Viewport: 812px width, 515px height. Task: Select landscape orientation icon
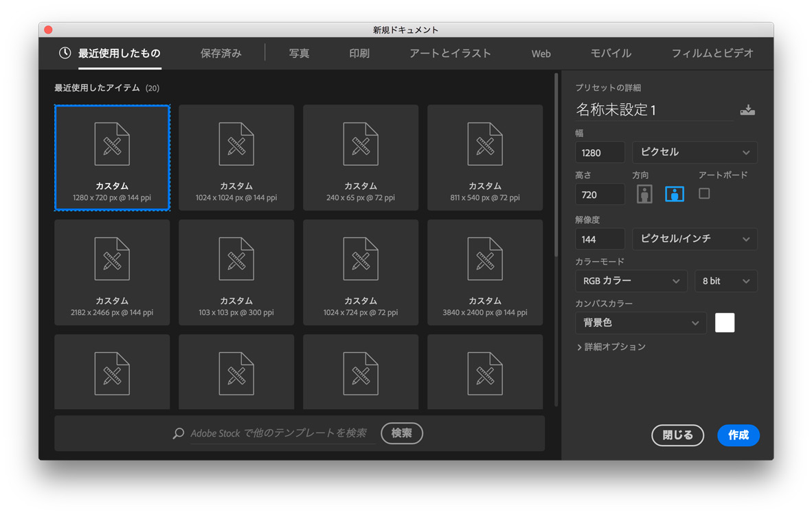coord(674,195)
